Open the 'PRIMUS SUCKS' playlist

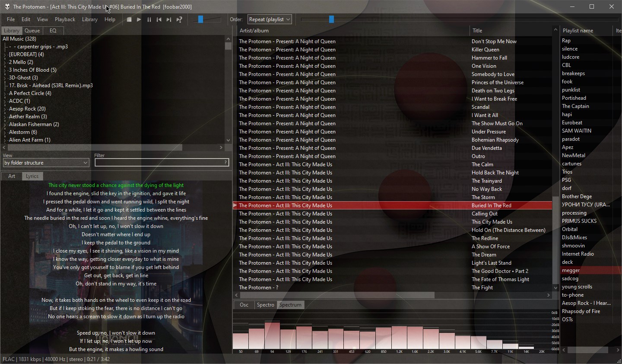click(x=579, y=221)
